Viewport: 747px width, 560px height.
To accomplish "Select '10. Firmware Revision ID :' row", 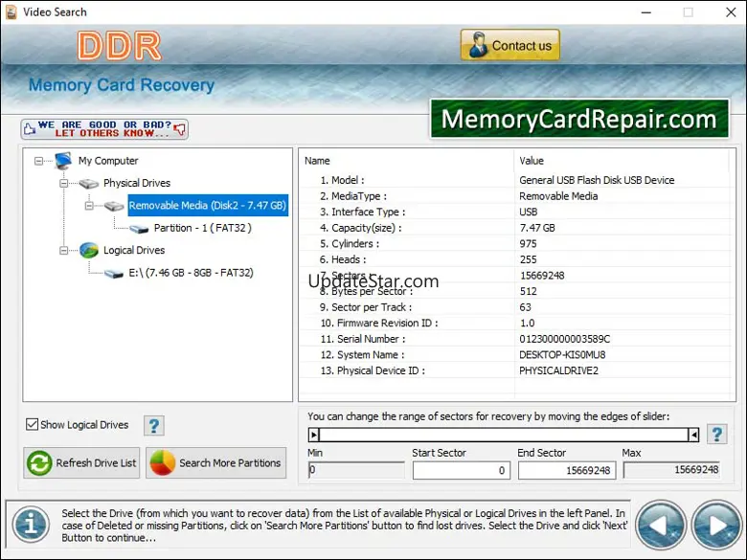I will click(x=514, y=323).
